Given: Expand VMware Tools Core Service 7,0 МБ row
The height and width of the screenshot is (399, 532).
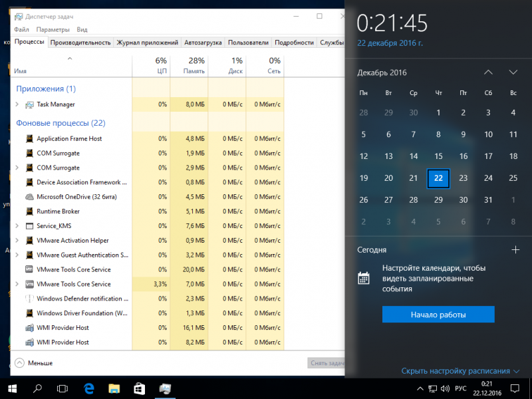Looking at the screenshot, I should [17, 284].
